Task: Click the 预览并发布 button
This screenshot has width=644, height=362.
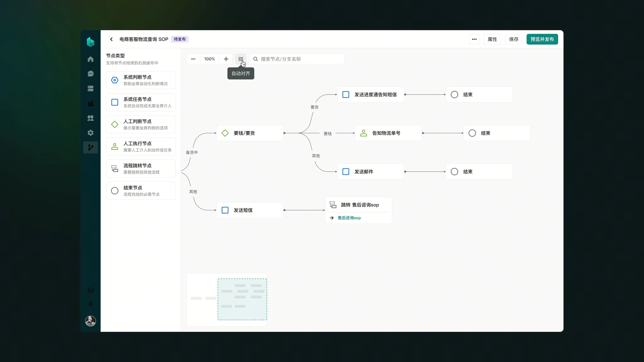Action: tap(542, 39)
